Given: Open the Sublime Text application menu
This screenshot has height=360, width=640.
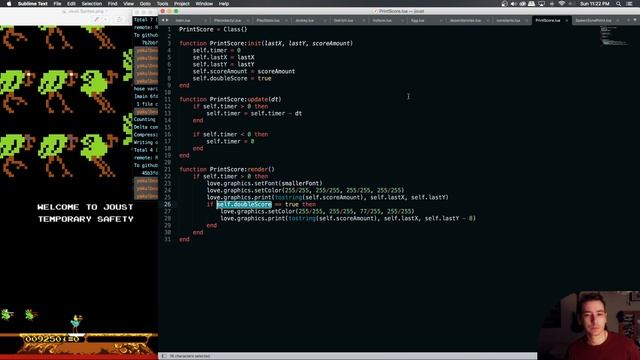Looking at the screenshot, I should pos(33,4).
